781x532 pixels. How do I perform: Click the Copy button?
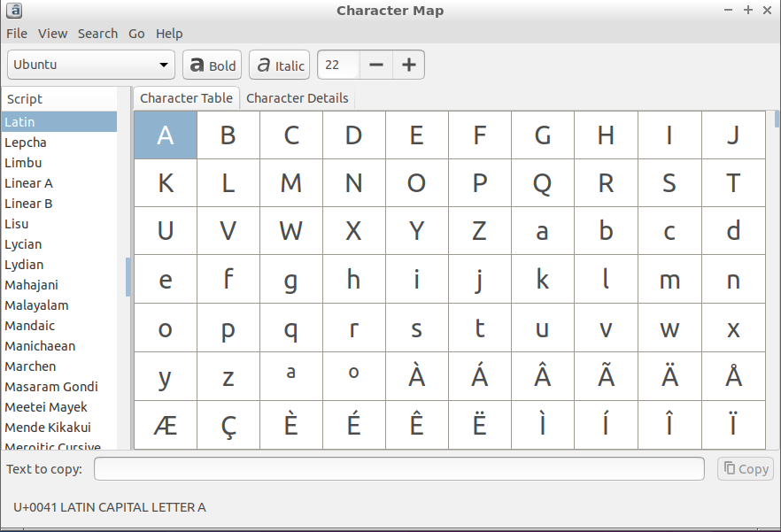(745, 469)
